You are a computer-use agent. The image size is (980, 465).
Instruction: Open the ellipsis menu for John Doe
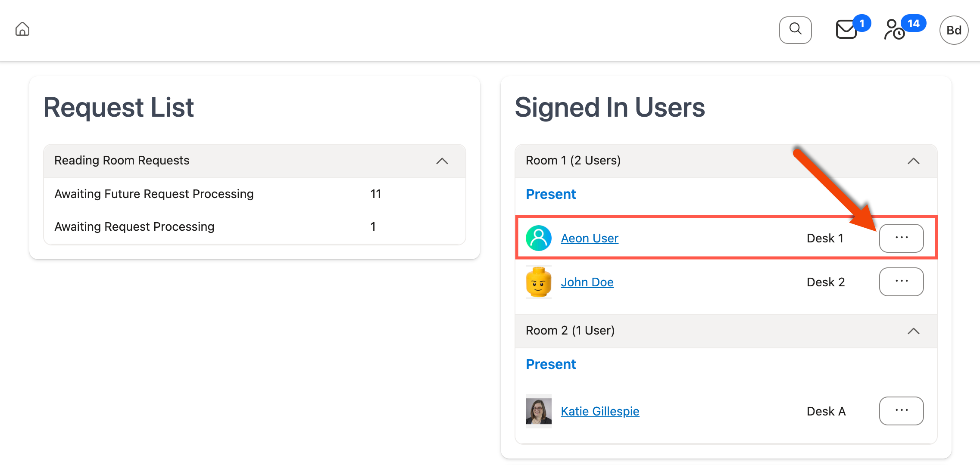(901, 282)
